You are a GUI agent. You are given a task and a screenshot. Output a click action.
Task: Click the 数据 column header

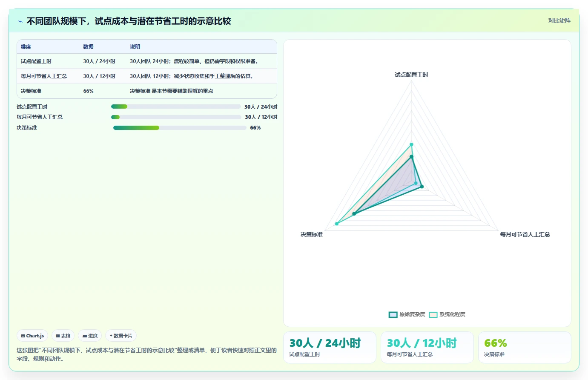coord(88,47)
